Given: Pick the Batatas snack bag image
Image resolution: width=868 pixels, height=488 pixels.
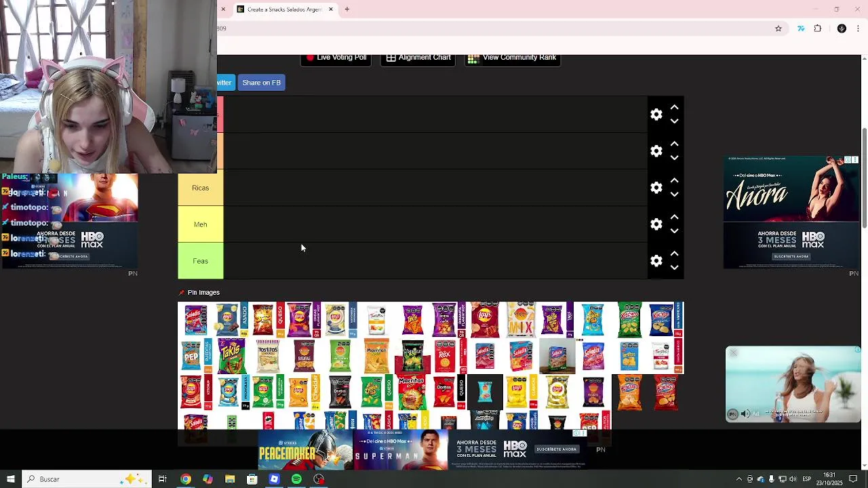Looking at the screenshot, I should pos(304,356).
